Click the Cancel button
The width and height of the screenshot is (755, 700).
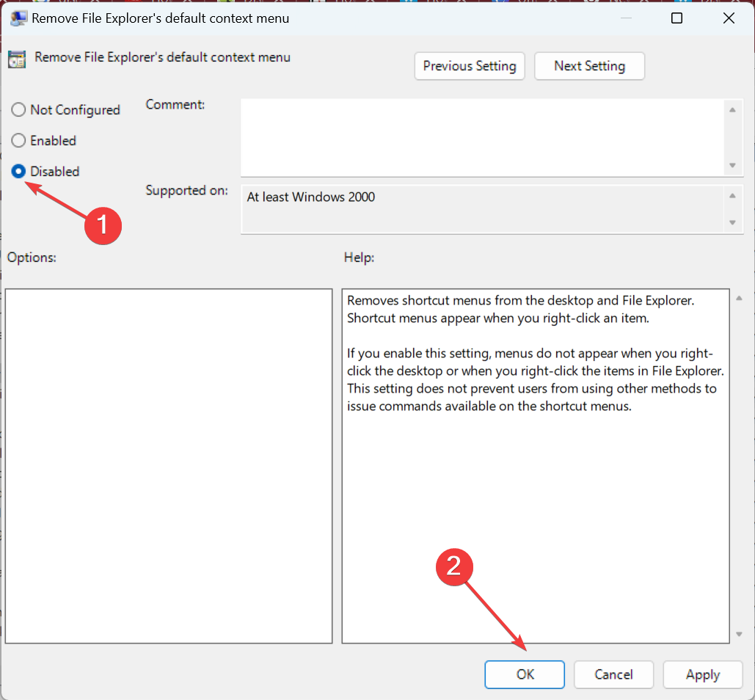[613, 674]
